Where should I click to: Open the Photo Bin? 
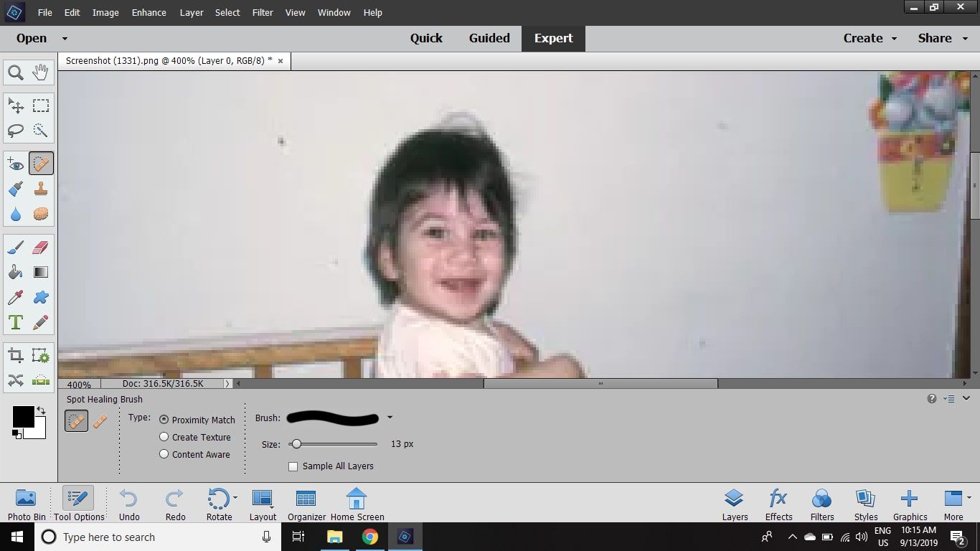(27, 504)
